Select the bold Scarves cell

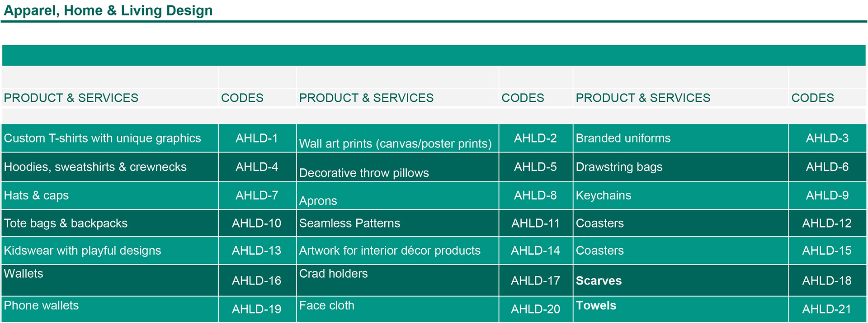[599, 281]
